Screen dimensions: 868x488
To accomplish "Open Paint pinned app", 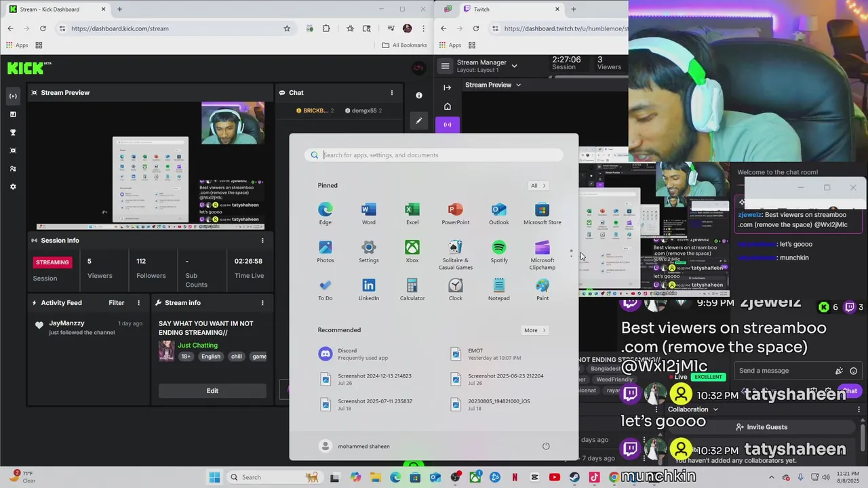I will coord(542,289).
